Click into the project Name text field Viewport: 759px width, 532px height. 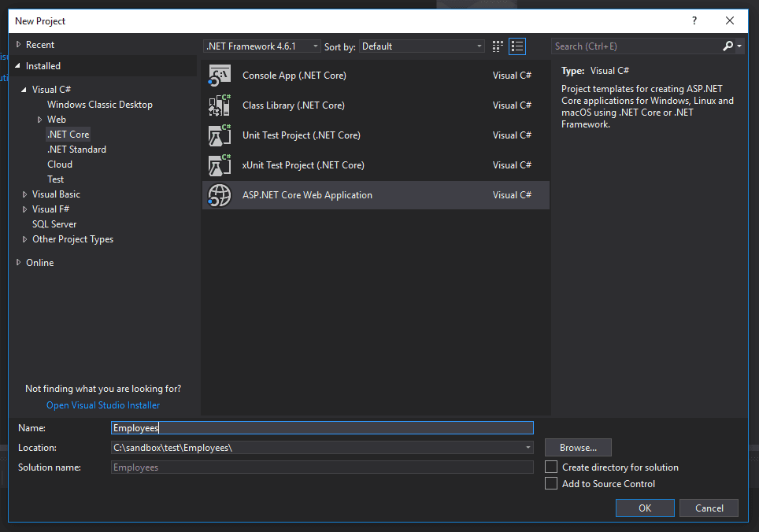pyautogui.click(x=323, y=428)
